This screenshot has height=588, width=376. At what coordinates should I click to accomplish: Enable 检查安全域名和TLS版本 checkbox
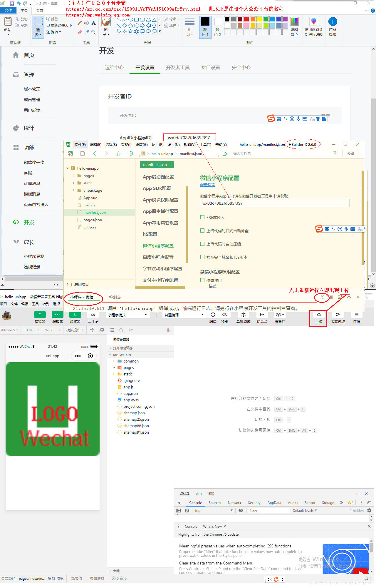tap(202, 257)
